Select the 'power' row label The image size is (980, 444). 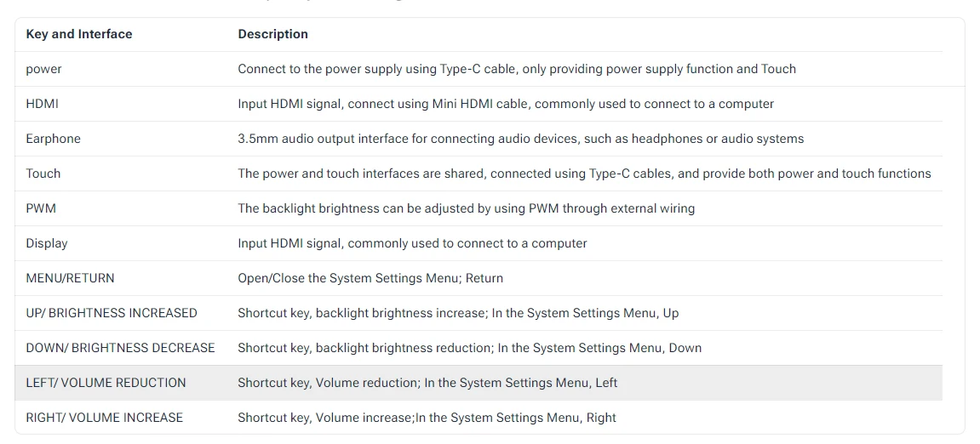[44, 70]
